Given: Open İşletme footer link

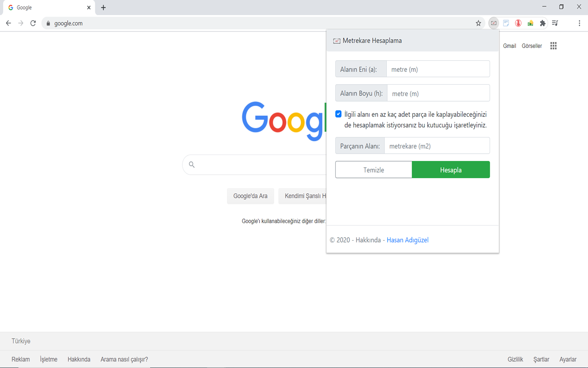Looking at the screenshot, I should pos(49,359).
